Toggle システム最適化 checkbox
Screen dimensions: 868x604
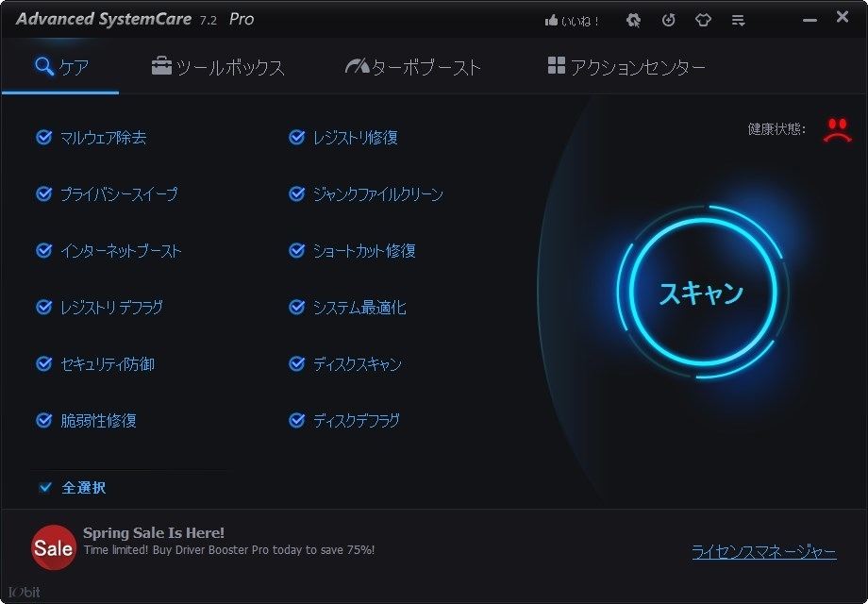296,307
